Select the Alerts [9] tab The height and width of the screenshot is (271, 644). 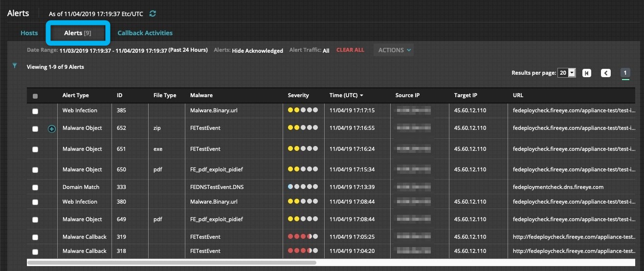(x=78, y=33)
